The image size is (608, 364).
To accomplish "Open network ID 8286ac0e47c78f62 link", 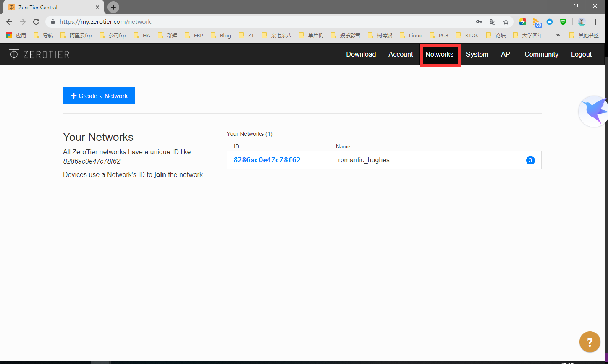I will click(x=267, y=160).
